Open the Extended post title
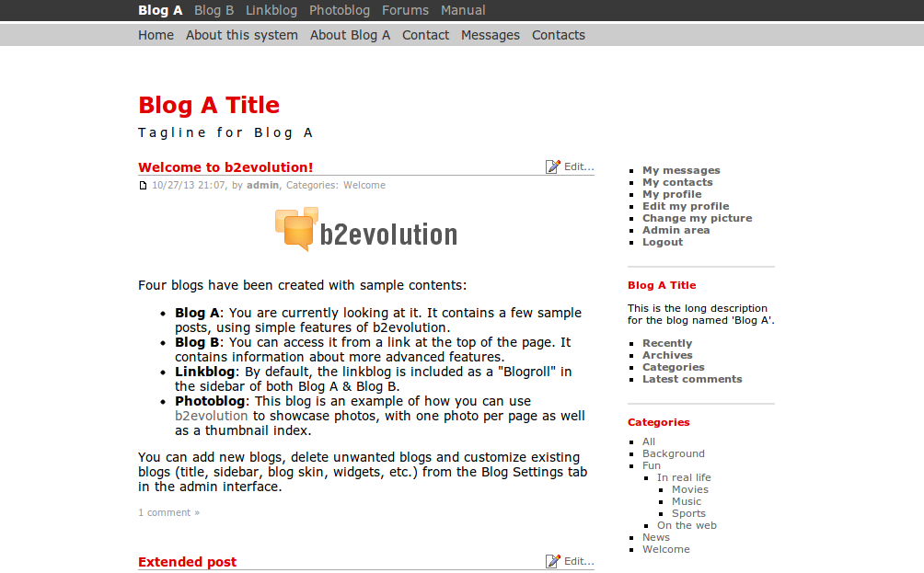Screen dimensions: 924x573 pyautogui.click(x=188, y=562)
